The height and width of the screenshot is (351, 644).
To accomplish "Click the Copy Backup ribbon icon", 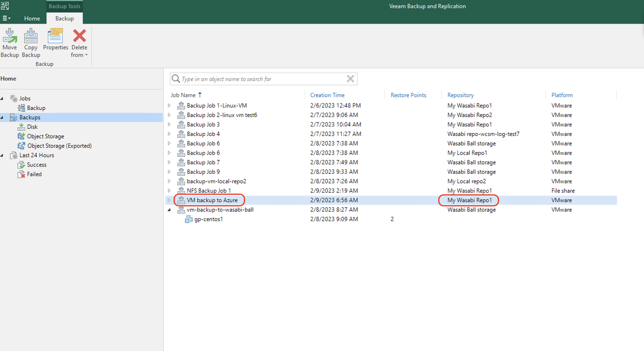I will [31, 36].
